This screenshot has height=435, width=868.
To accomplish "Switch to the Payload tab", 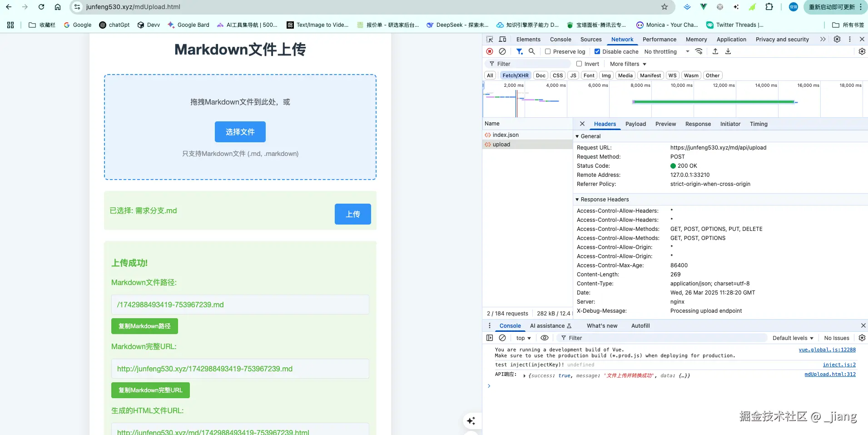I will point(635,124).
